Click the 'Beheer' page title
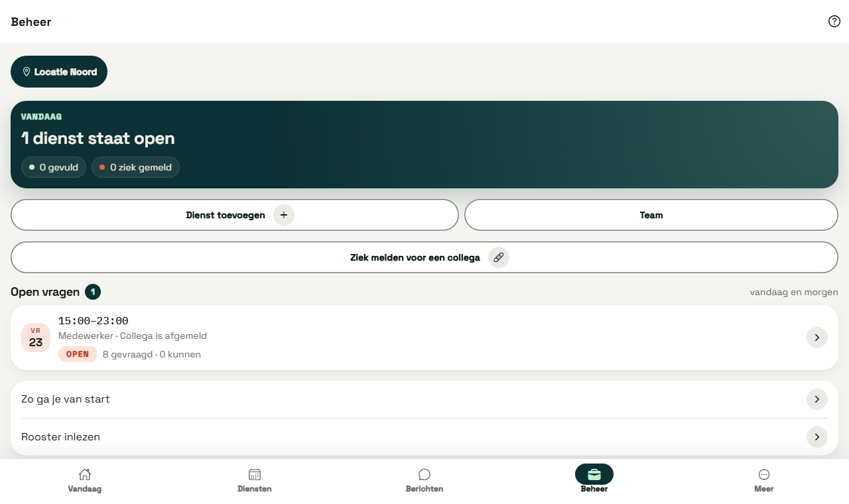The image size is (849, 504). 31,22
